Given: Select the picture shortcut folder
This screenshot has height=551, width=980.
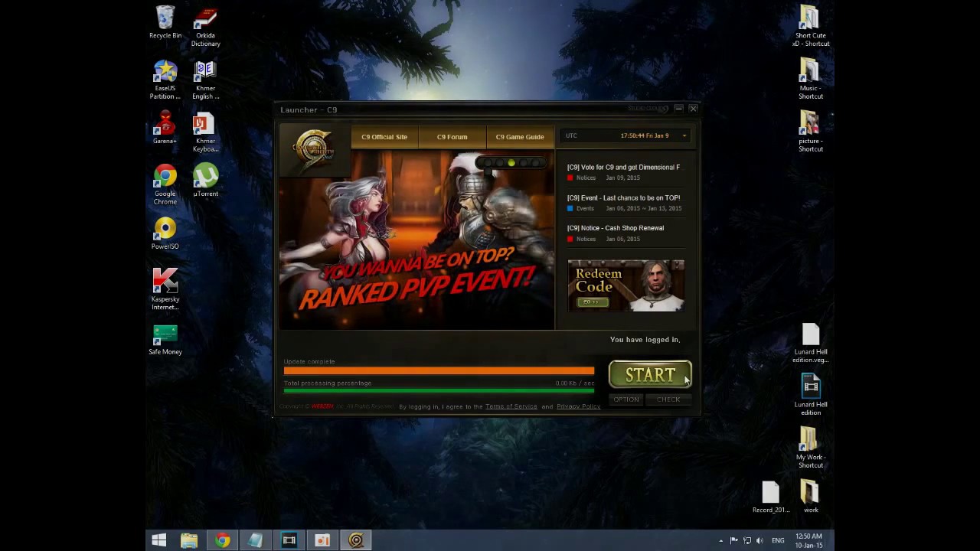Looking at the screenshot, I should (x=811, y=132).
